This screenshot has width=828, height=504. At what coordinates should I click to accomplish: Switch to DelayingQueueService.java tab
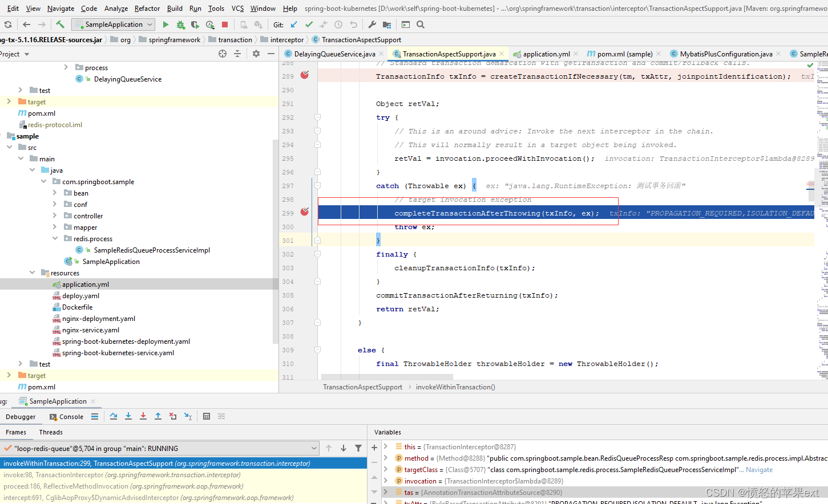[334, 54]
